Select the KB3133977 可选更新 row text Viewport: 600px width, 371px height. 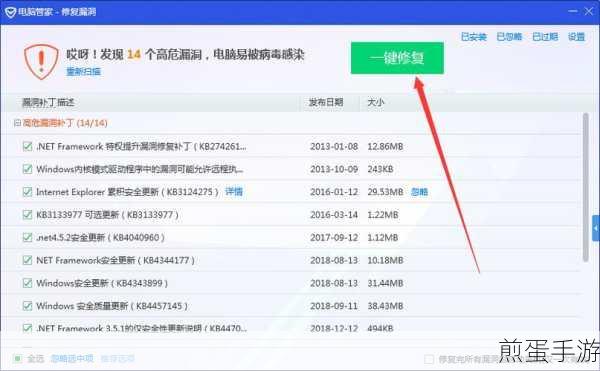[108, 215]
